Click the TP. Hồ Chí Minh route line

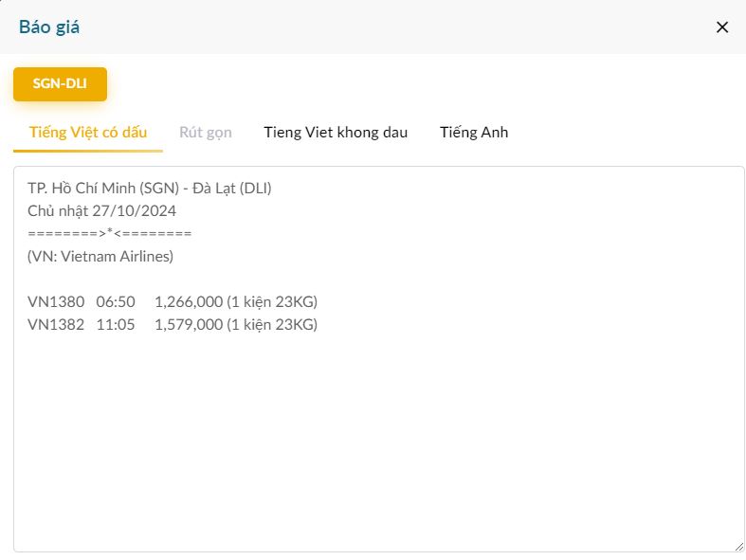click(x=150, y=188)
